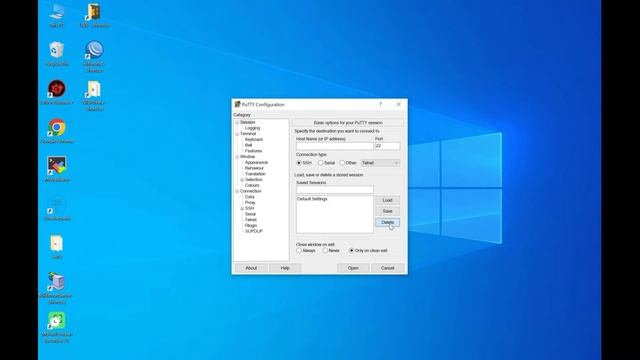
Task: Choose SSH connection type
Action: [299, 163]
